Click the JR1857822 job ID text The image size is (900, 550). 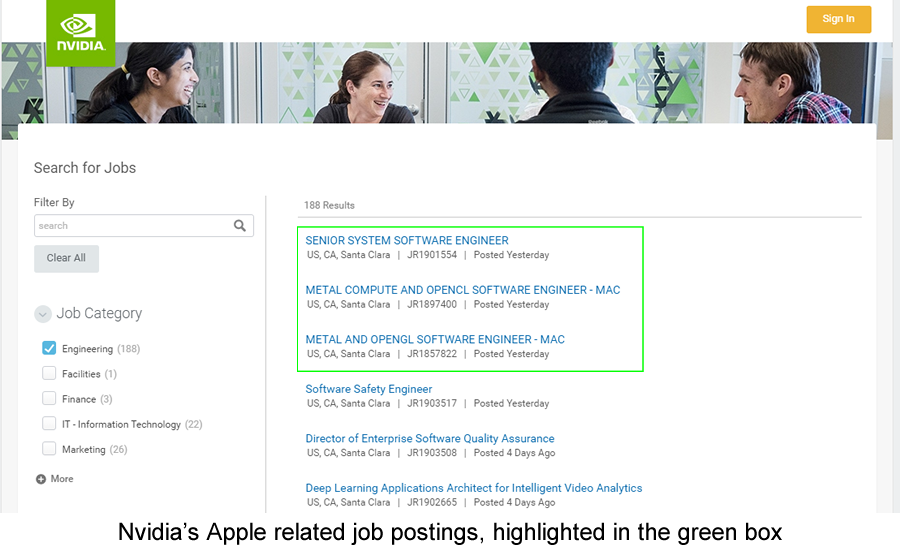432,354
